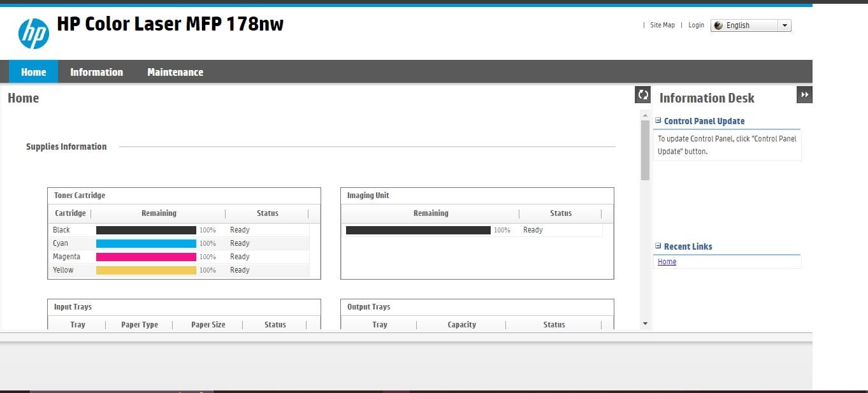Collapse the Information Desk sidebar
The height and width of the screenshot is (393, 868).
(804, 94)
